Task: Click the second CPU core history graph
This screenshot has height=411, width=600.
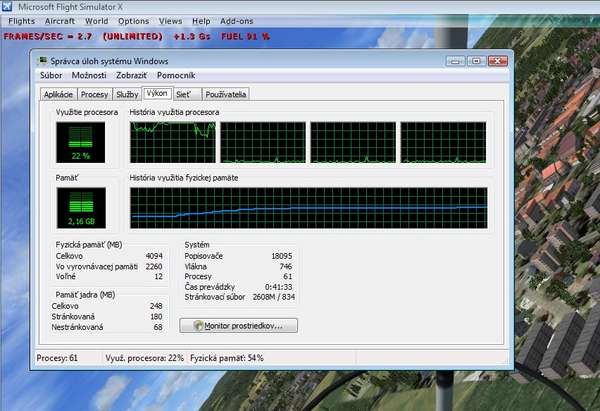Action: tap(263, 142)
